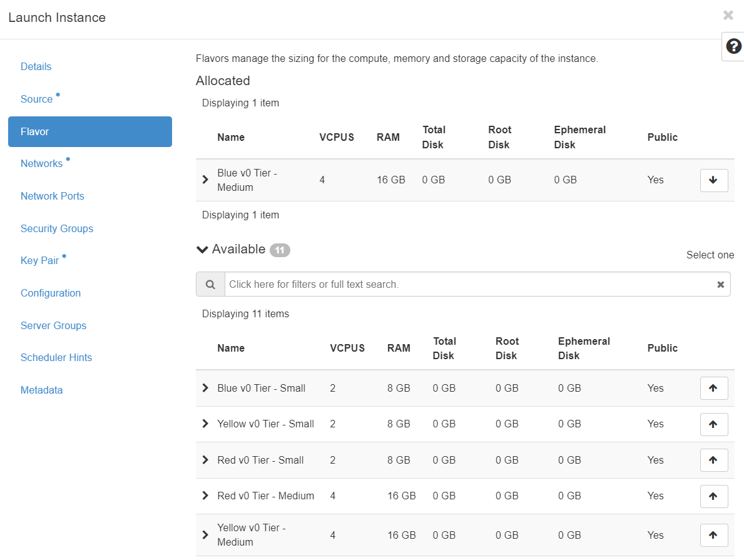Image resolution: width=744 pixels, height=560 pixels.
Task: Expand Blue v0 Tier - Small row details
Action: (205, 388)
